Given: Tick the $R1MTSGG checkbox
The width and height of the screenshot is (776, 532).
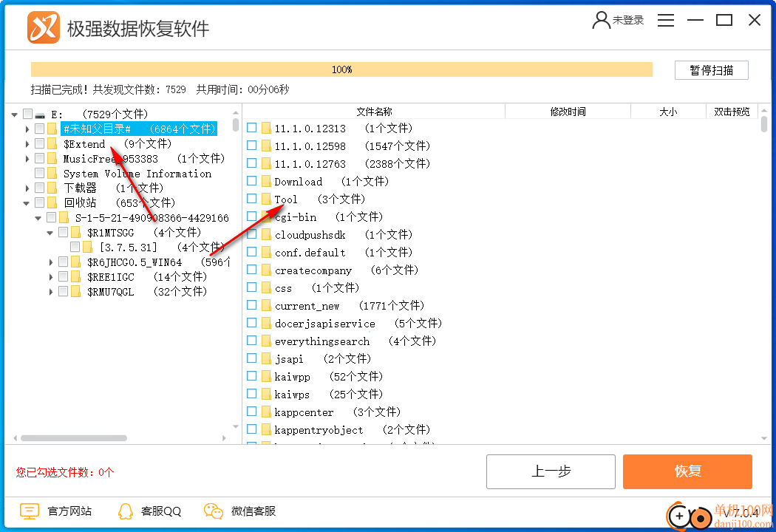Looking at the screenshot, I should [x=64, y=232].
